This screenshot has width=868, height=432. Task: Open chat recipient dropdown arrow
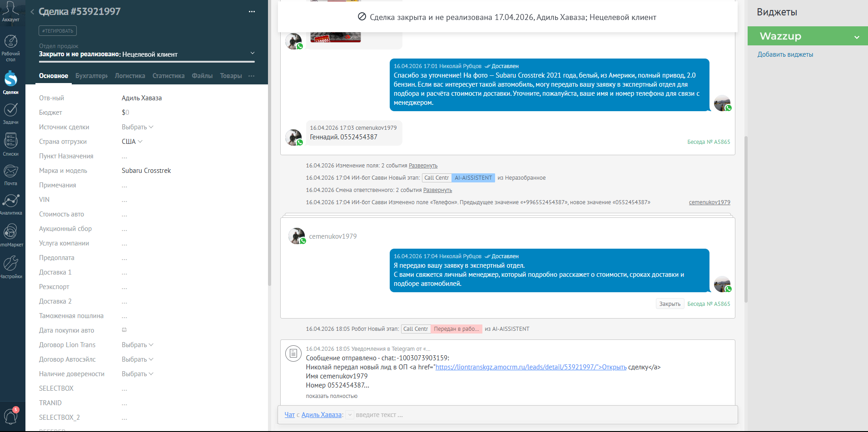(x=350, y=415)
